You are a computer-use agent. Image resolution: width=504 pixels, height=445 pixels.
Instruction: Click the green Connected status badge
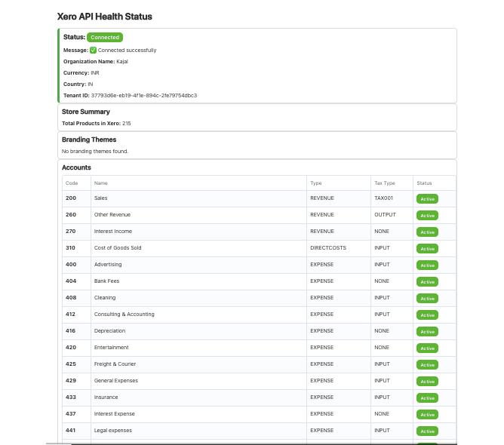coord(105,37)
